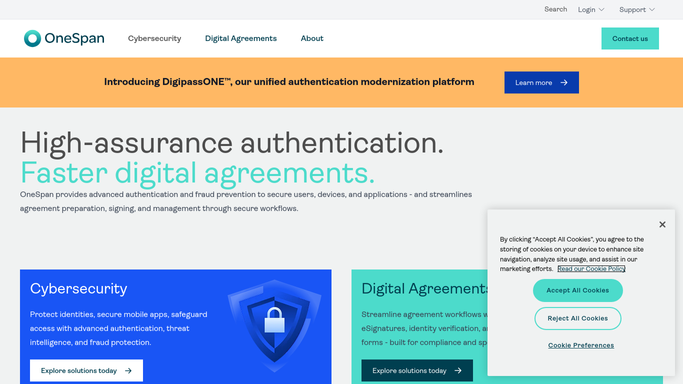Click the Support chevron arrow

coord(652,10)
